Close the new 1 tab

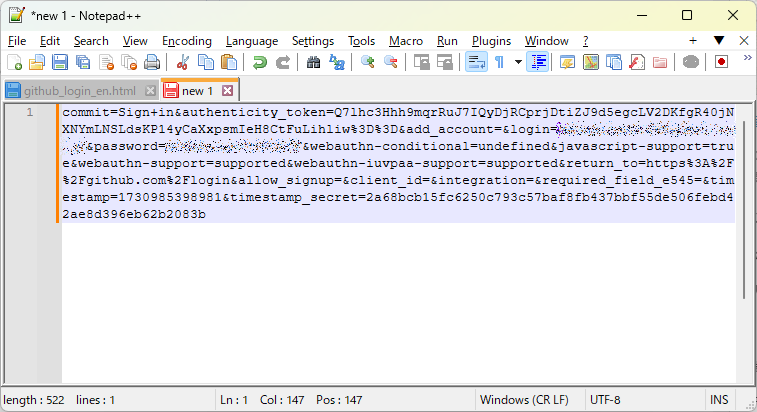pos(227,91)
